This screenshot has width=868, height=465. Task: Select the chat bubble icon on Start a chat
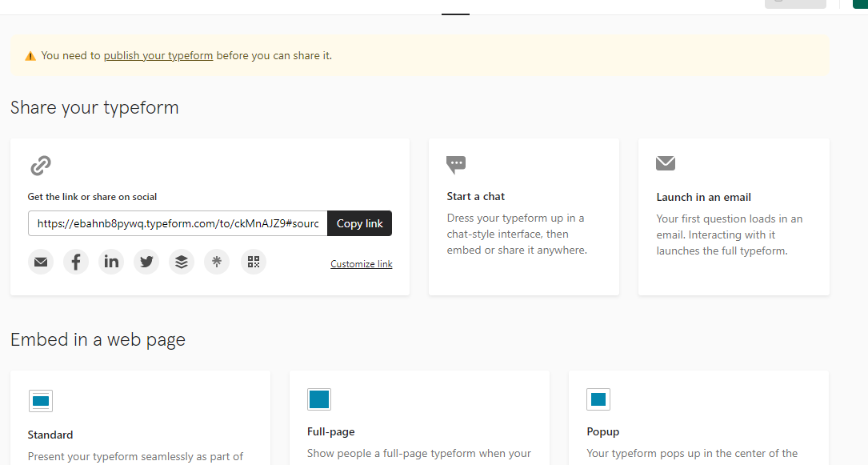click(x=456, y=165)
